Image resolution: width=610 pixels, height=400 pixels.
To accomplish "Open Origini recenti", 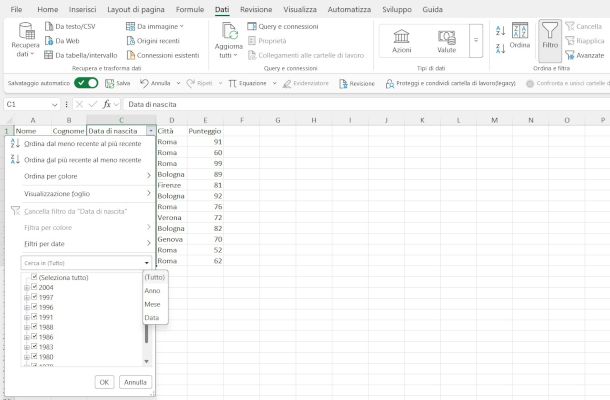I will pyautogui.click(x=153, y=41).
